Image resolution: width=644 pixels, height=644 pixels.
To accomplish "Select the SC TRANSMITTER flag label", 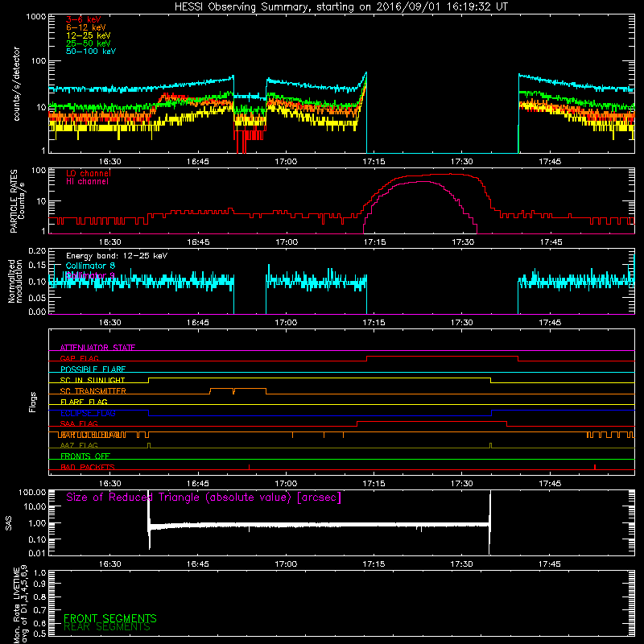I will tap(93, 391).
